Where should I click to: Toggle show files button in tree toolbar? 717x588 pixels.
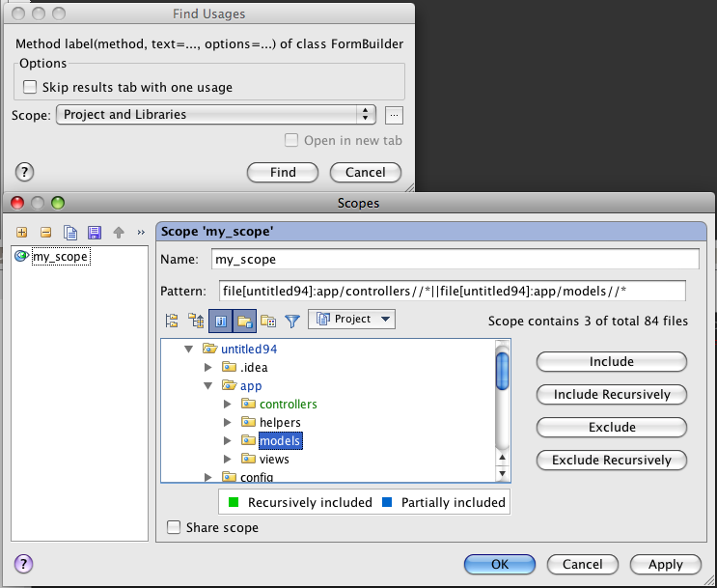[x=220, y=321]
